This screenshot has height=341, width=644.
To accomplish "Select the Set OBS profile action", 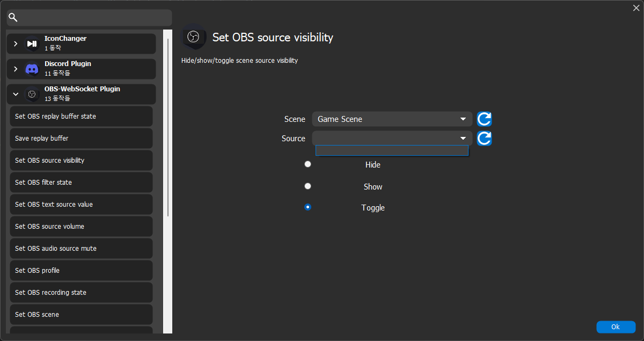I will [x=80, y=270].
